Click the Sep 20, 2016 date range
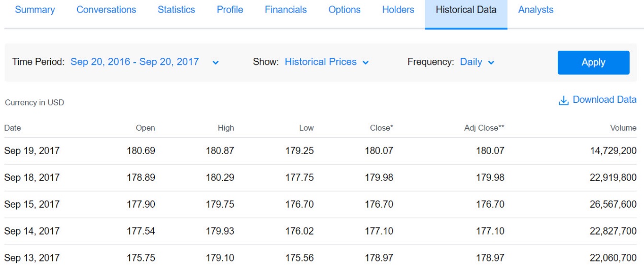Image resolution: width=644 pixels, height=265 pixels. click(134, 62)
